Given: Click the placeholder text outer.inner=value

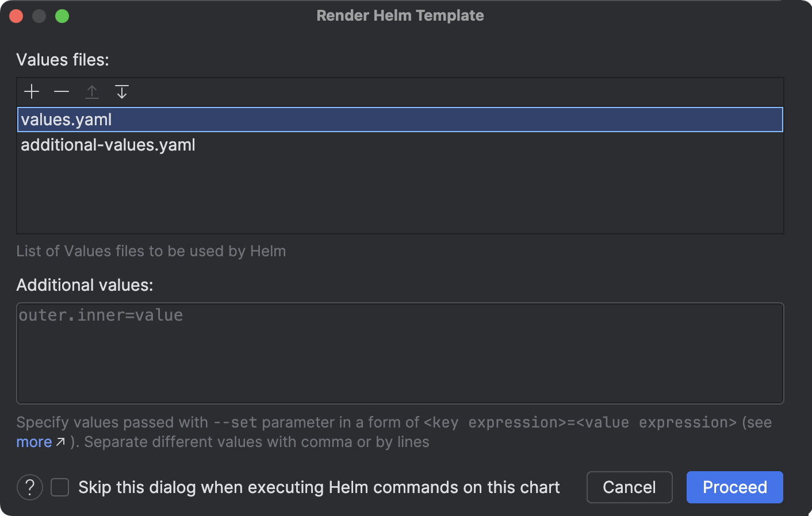Looking at the screenshot, I should 101,315.
